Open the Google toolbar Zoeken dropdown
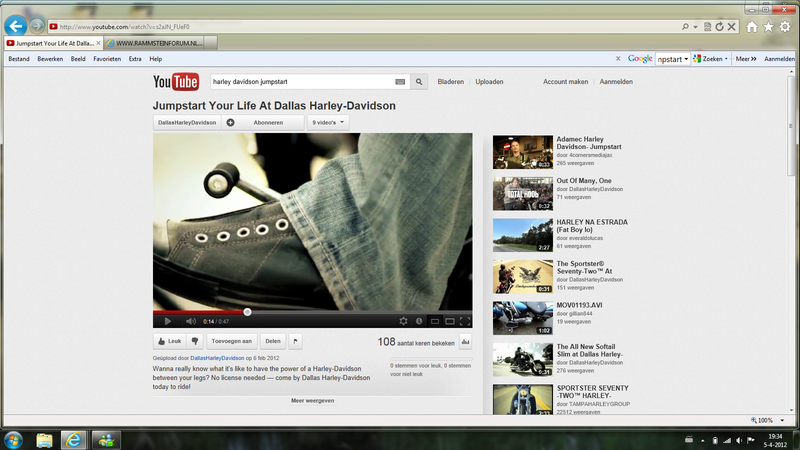800x450 pixels. tap(711, 59)
